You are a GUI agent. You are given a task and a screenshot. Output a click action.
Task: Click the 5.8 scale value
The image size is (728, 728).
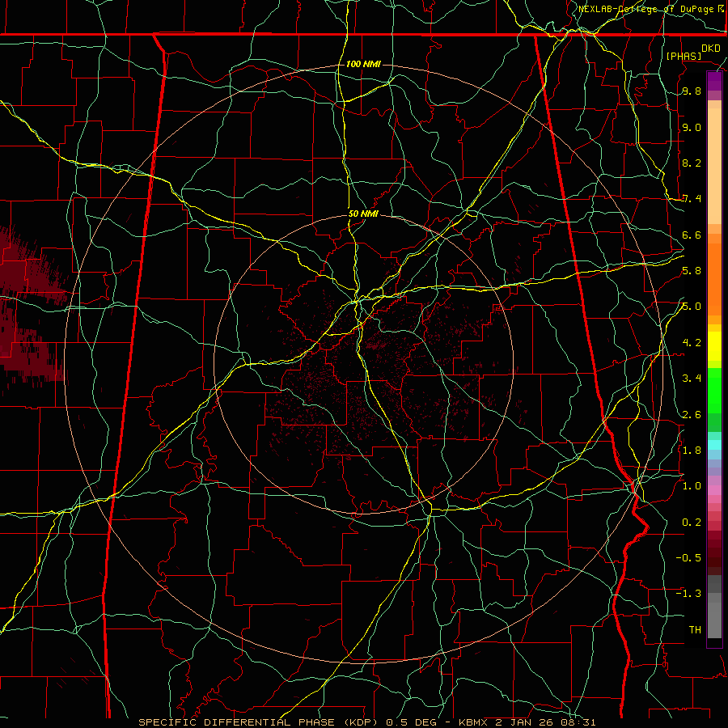(x=692, y=271)
